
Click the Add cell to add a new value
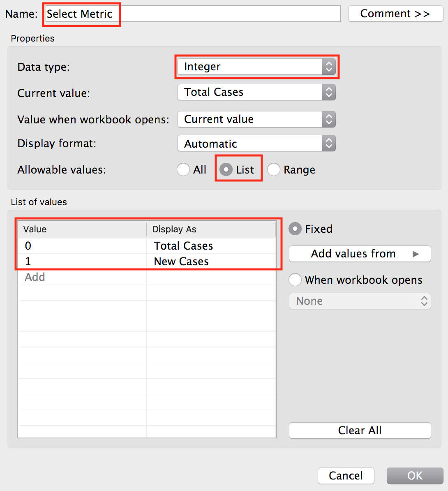[35, 277]
